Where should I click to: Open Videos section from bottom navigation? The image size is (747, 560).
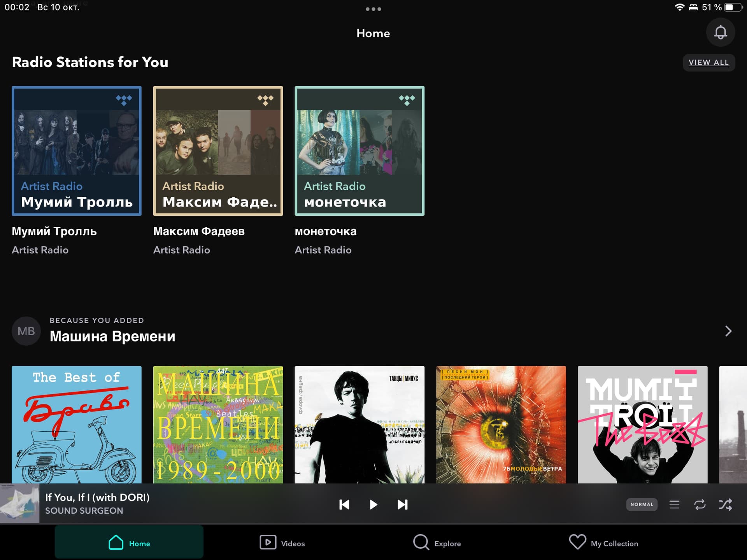tap(280, 544)
